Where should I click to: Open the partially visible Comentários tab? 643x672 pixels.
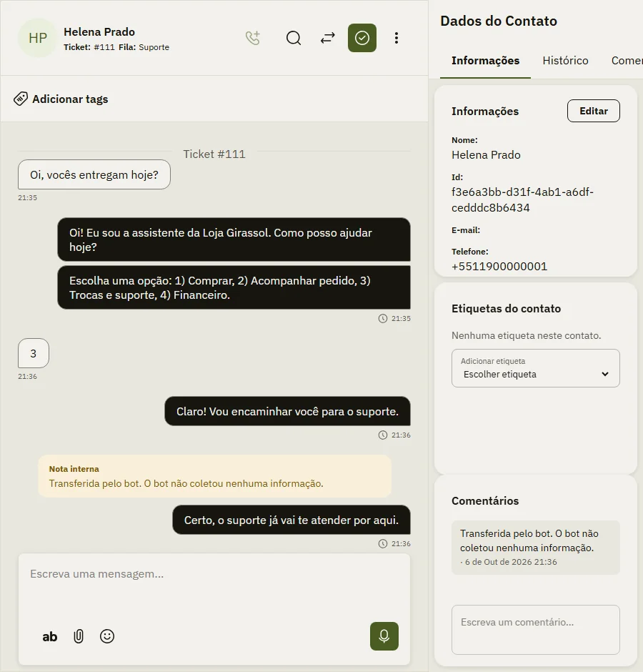(627, 61)
